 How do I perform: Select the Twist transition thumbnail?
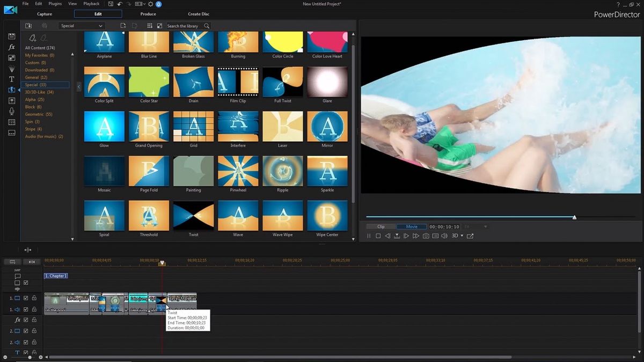(193, 216)
